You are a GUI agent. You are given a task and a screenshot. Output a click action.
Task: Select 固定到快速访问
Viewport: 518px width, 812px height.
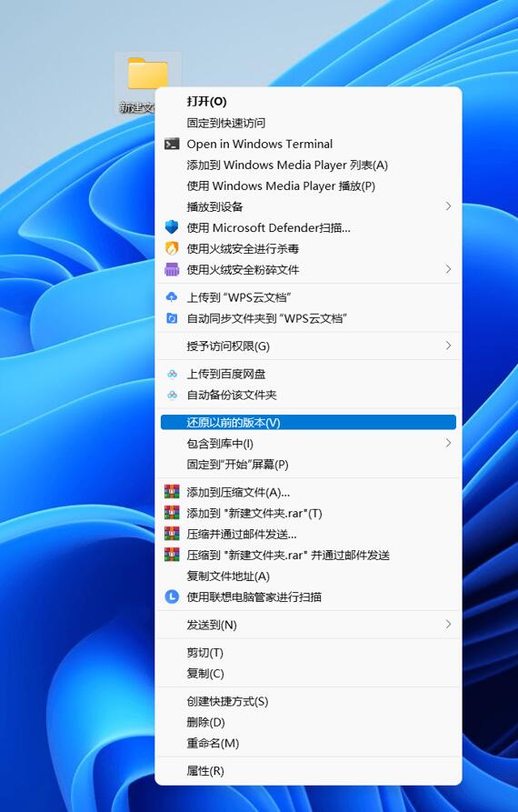[x=308, y=123]
